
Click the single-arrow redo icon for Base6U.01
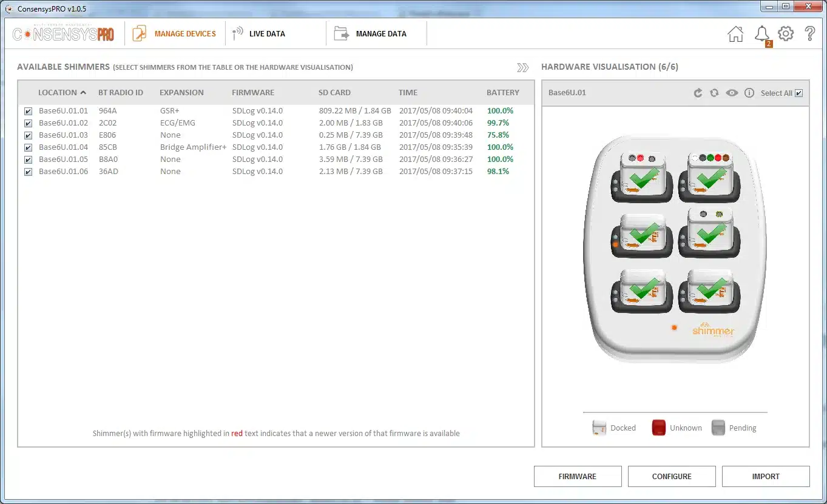(698, 93)
